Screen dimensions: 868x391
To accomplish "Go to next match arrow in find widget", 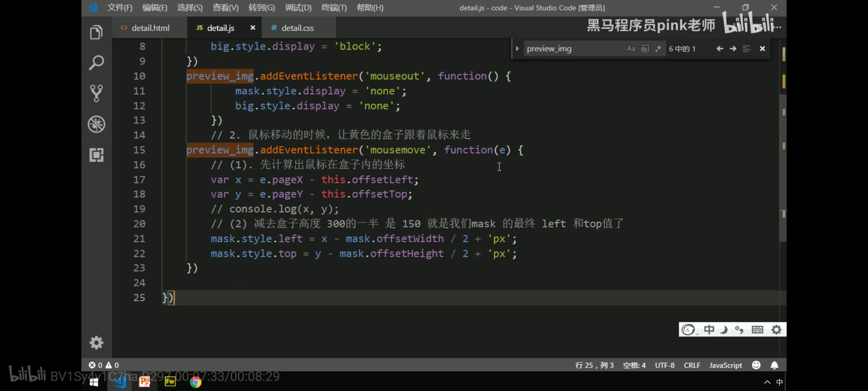I will (733, 49).
